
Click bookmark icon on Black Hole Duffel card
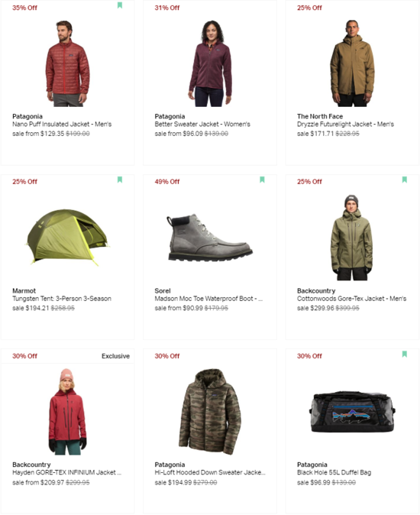[x=405, y=354]
